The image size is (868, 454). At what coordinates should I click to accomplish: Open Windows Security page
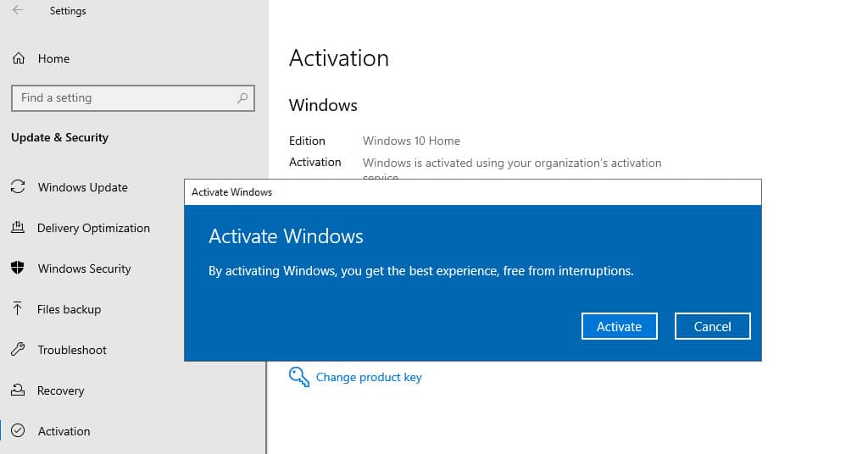tap(84, 269)
